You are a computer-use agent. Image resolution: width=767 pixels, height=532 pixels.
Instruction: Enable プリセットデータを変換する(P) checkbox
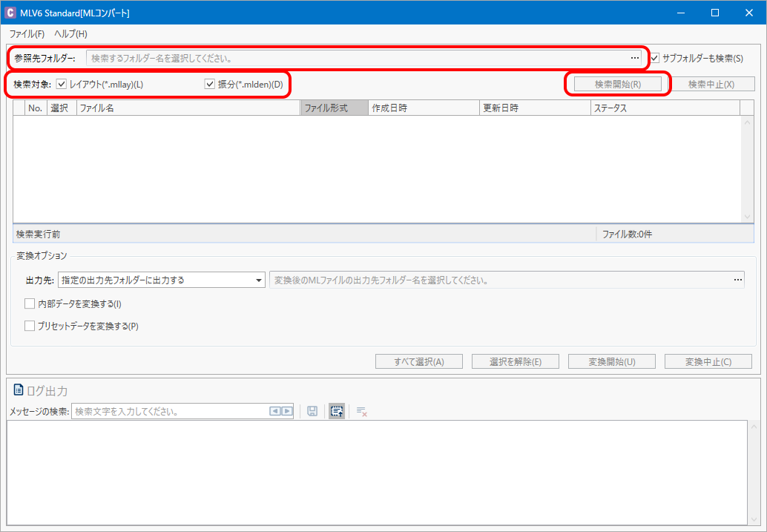click(30, 326)
